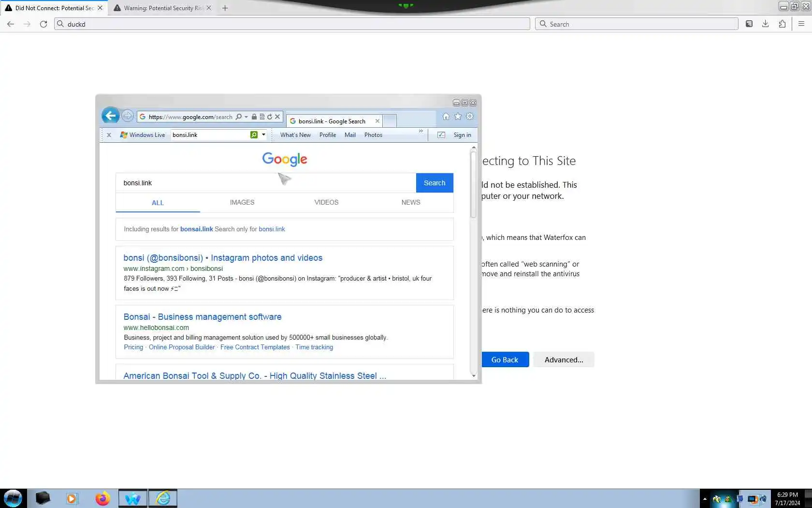
Task: Click inside the Windows Live toolbar search field
Action: [x=210, y=134]
